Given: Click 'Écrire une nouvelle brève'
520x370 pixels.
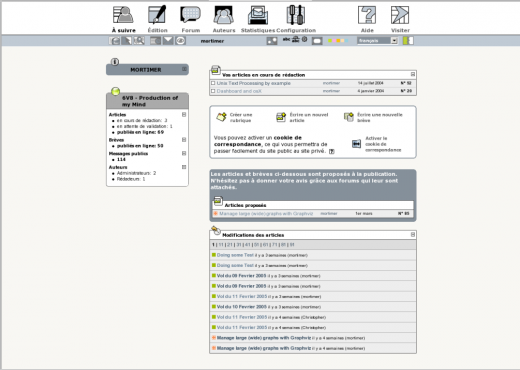Looking at the screenshot, I should [373, 117].
